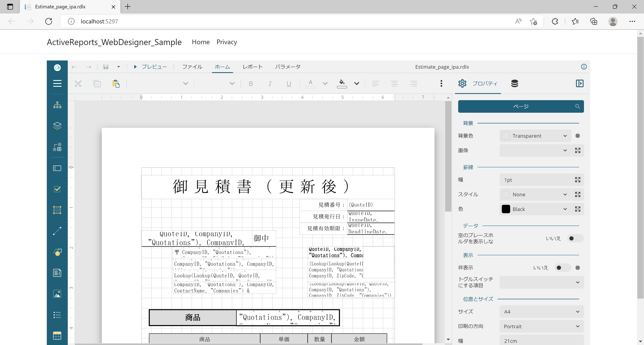Select the Container control in toolbox

pos(57,210)
